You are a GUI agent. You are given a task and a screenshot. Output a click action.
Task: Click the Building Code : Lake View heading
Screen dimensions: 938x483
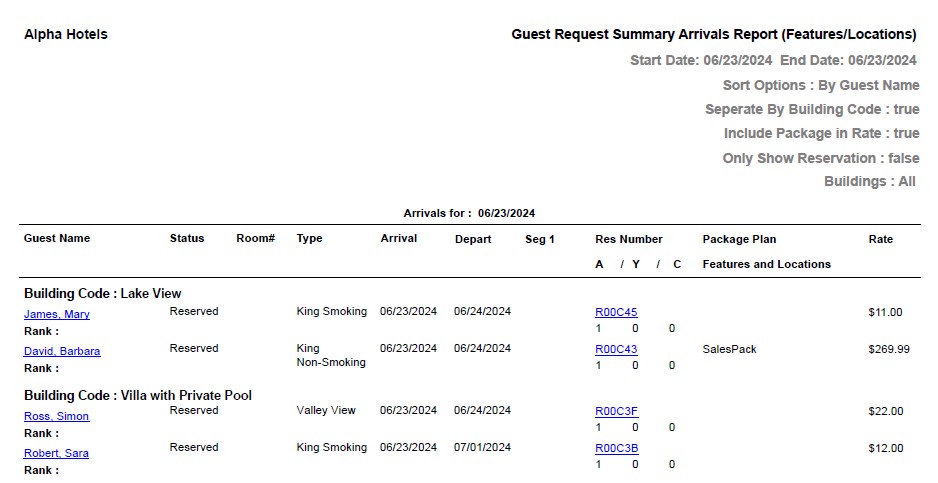103,293
